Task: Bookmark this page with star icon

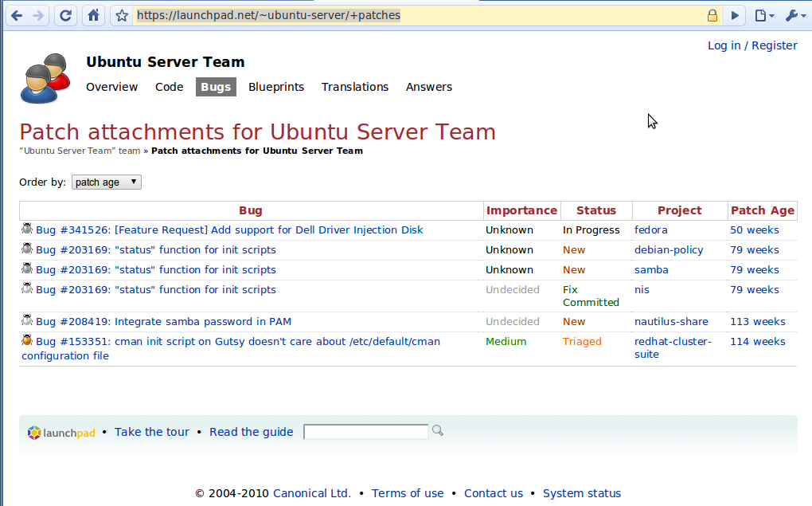Action: tap(121, 15)
